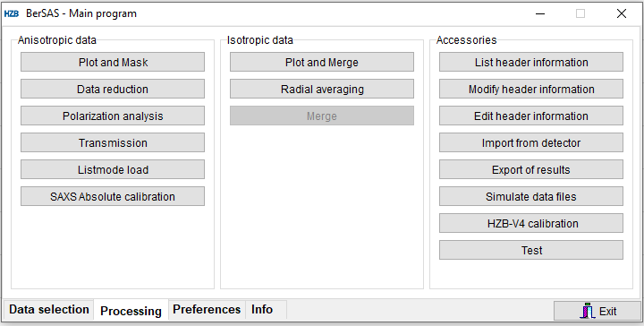
Task: Open Export of results
Action: tap(531, 169)
